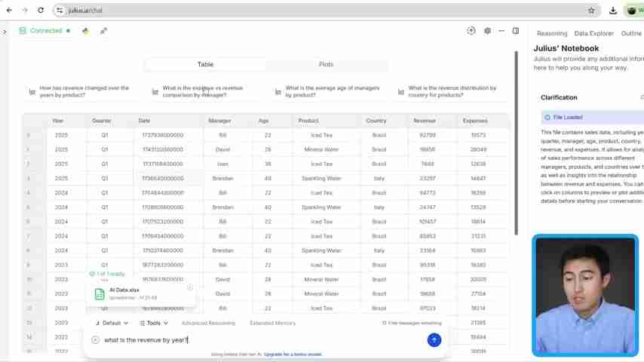Open the Data Explorer tab
The image size is (644, 362).
593,33
